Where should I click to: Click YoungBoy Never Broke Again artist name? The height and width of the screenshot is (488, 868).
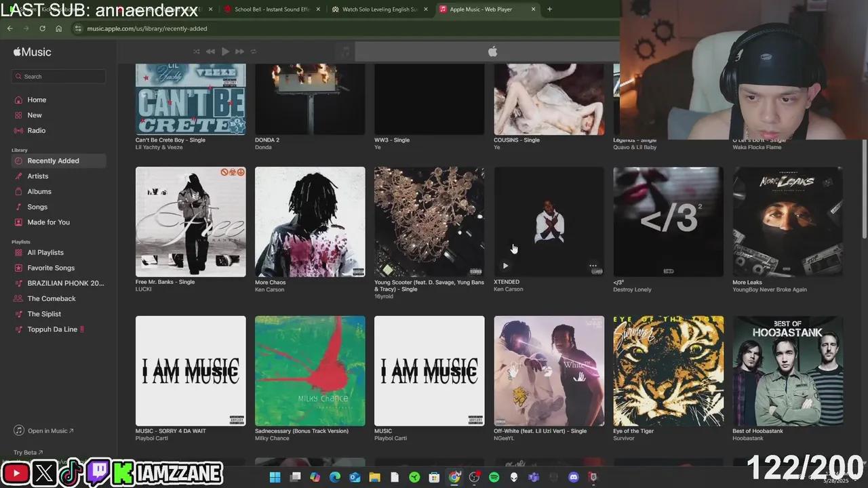tap(770, 289)
